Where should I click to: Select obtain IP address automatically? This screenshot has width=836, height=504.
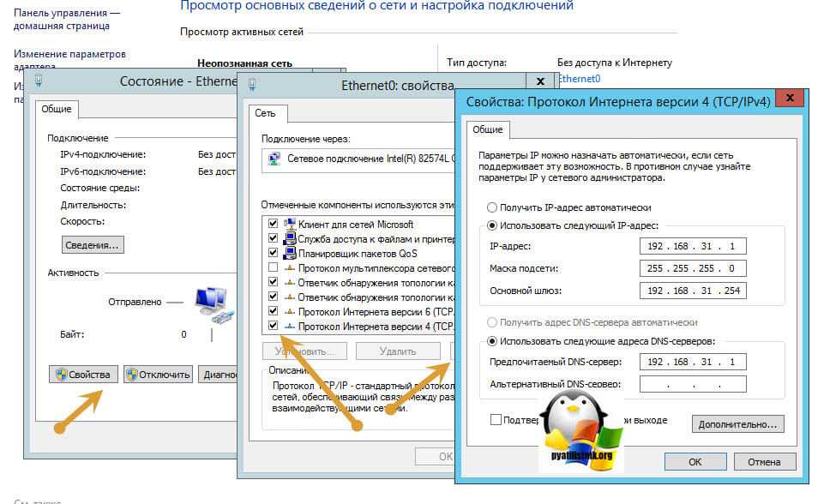coord(491,207)
